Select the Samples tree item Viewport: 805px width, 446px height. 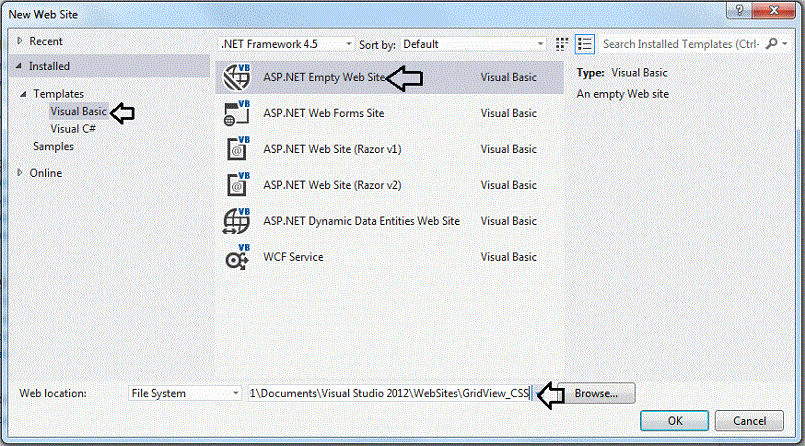click(x=53, y=146)
